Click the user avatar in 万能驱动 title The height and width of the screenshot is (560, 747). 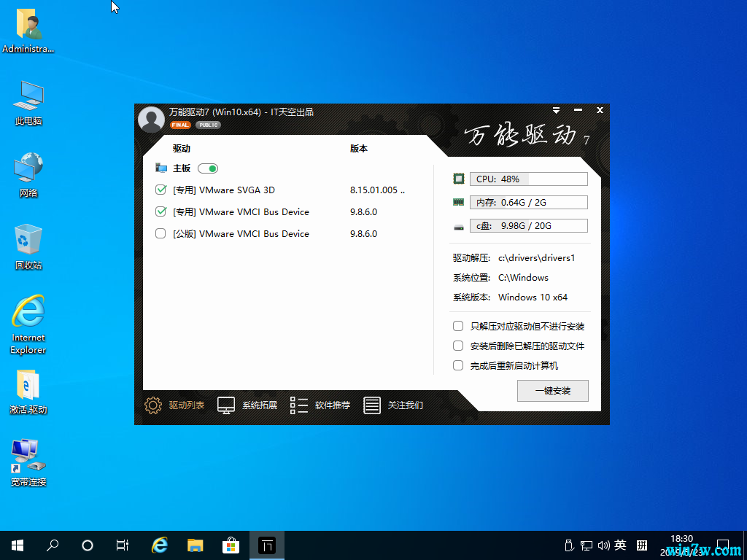151,119
